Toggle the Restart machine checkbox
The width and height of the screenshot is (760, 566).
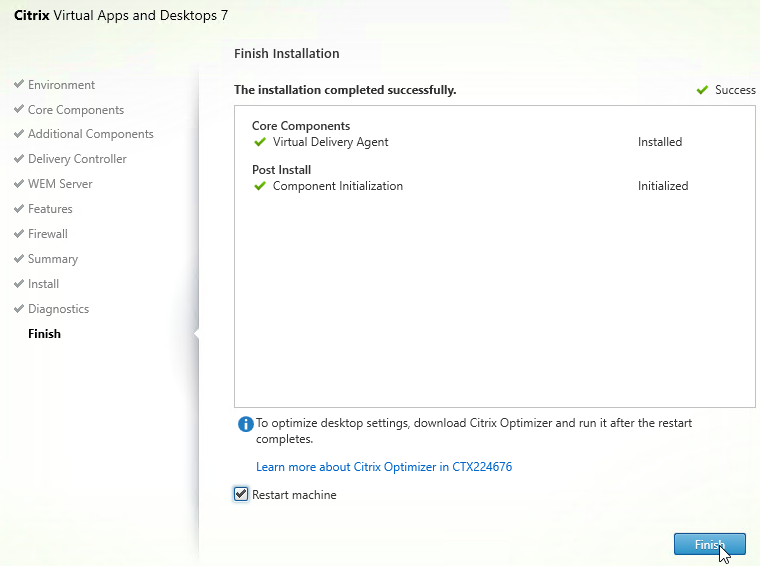[x=241, y=495]
